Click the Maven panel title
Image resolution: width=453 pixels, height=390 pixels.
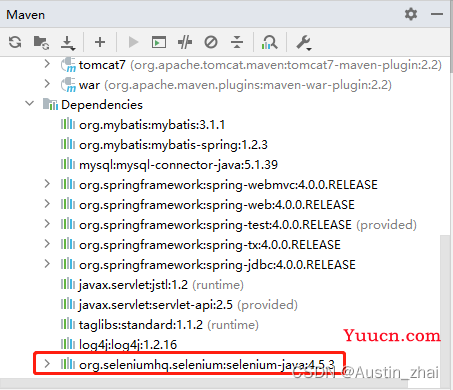25,15
